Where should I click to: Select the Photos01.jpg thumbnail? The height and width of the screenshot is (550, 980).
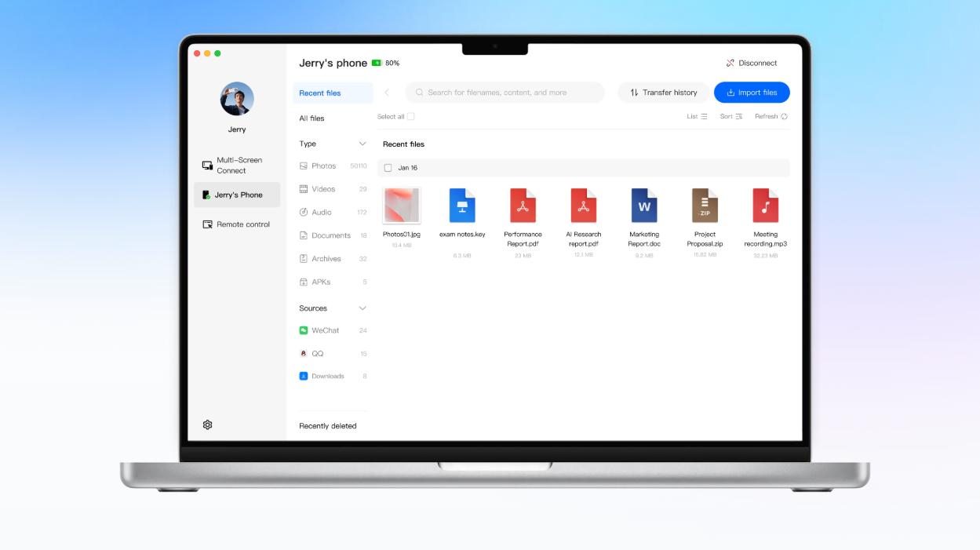coord(402,206)
